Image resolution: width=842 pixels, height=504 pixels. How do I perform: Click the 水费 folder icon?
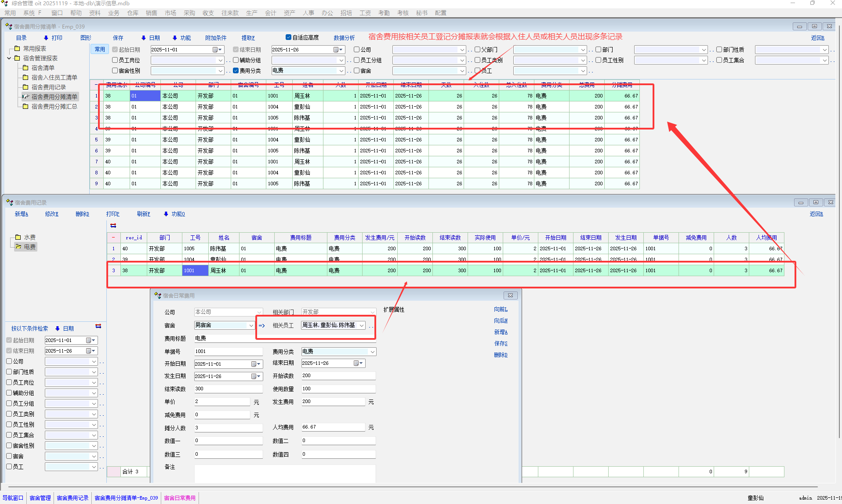(x=18, y=237)
